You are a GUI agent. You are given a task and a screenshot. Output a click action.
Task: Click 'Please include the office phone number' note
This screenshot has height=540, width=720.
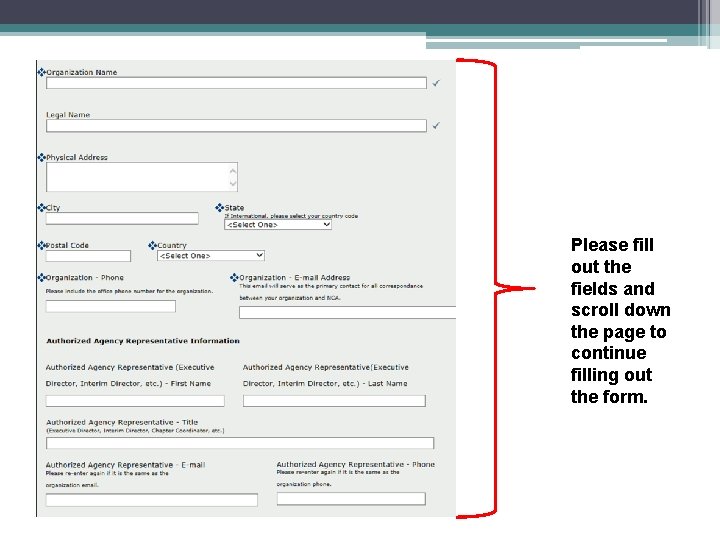(129, 291)
